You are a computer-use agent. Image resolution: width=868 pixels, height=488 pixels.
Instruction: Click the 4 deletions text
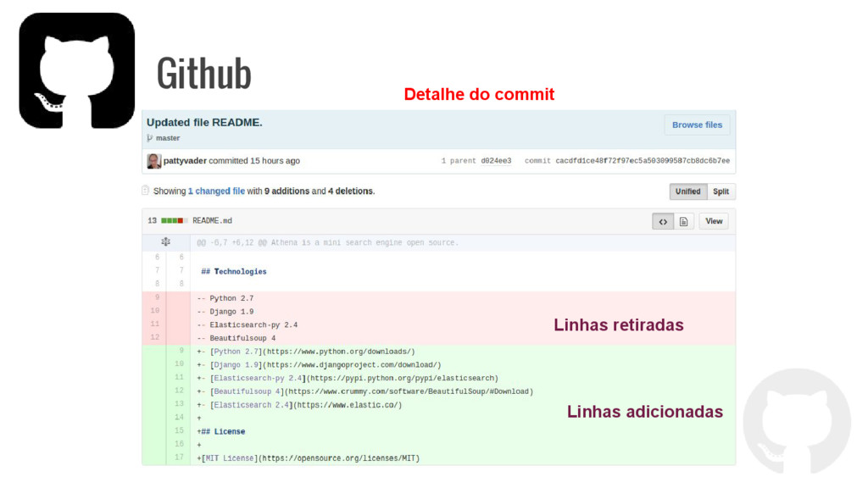click(350, 191)
